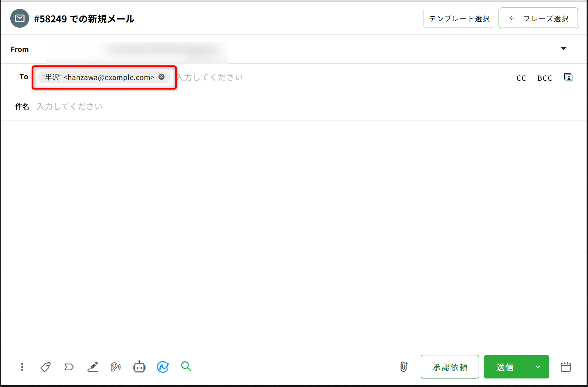Open the フレーズ選択 phrase panel
This screenshot has height=387, width=588.
[539, 18]
